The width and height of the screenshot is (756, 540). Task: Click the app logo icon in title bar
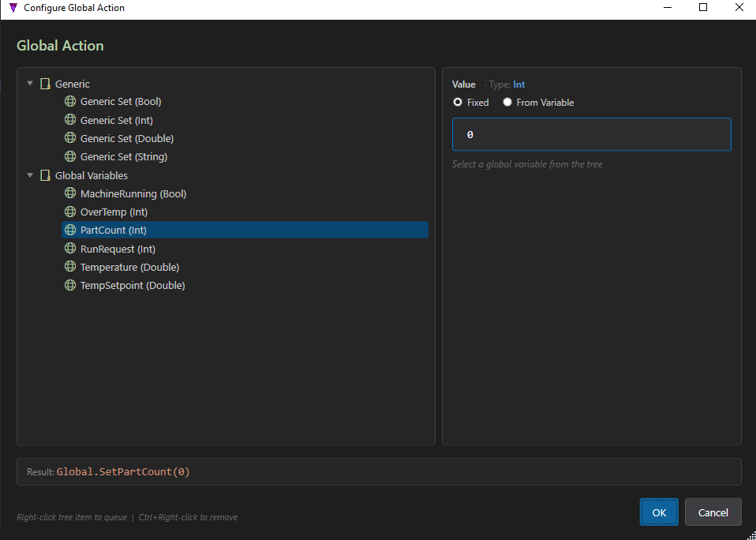click(x=13, y=8)
